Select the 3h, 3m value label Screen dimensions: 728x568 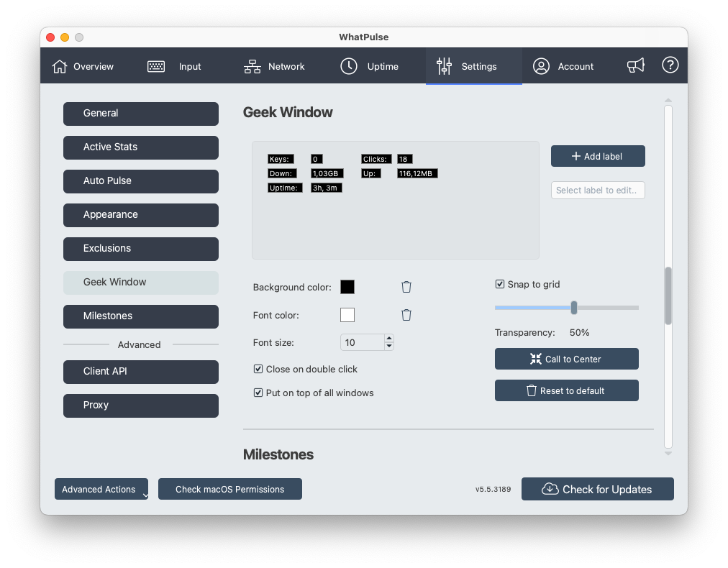pyautogui.click(x=327, y=188)
